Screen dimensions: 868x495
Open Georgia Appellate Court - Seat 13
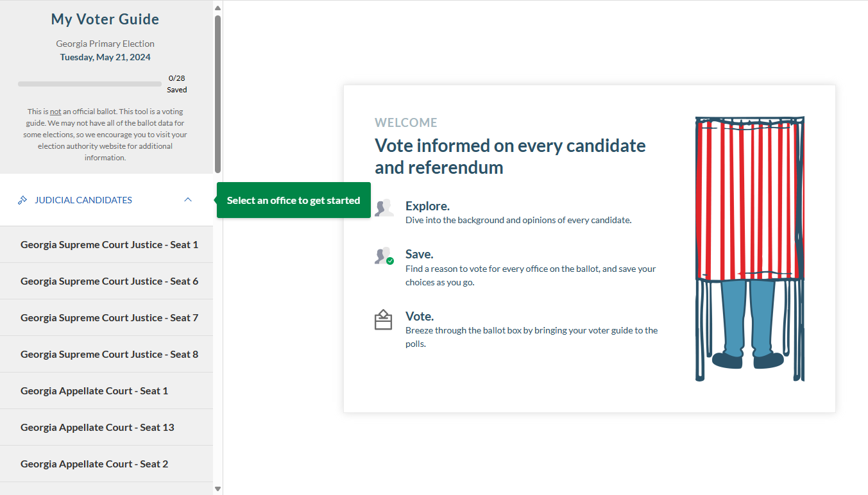(x=106, y=427)
